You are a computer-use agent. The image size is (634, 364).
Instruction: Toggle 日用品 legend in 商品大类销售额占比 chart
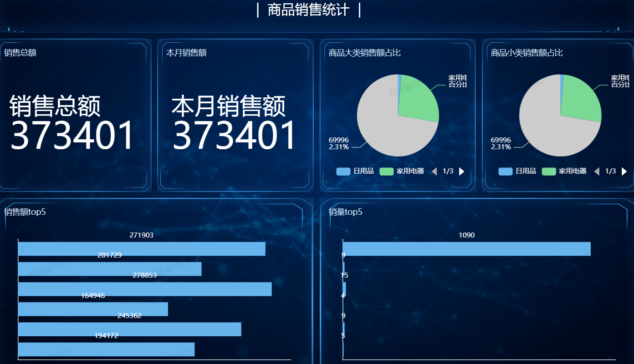[x=355, y=172]
